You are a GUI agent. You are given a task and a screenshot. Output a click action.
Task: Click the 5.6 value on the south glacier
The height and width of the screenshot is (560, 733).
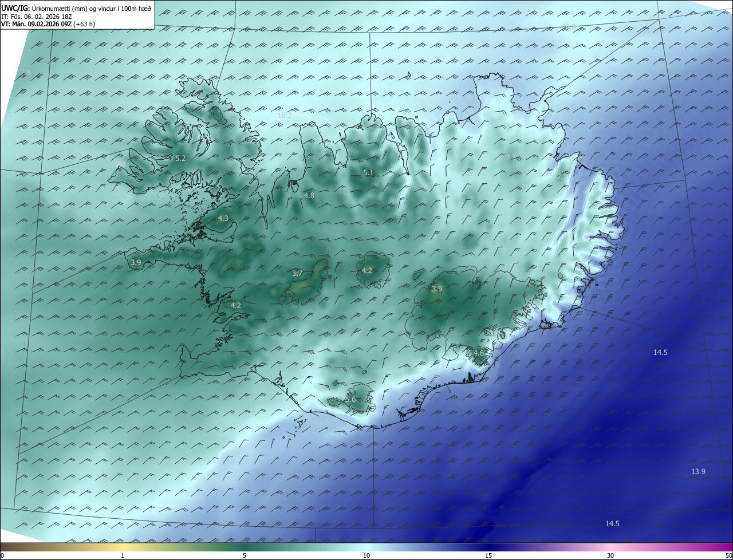(350, 399)
